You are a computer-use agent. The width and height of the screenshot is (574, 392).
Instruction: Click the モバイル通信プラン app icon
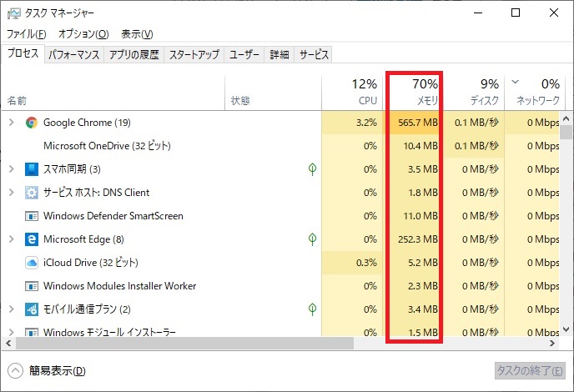tap(32, 309)
